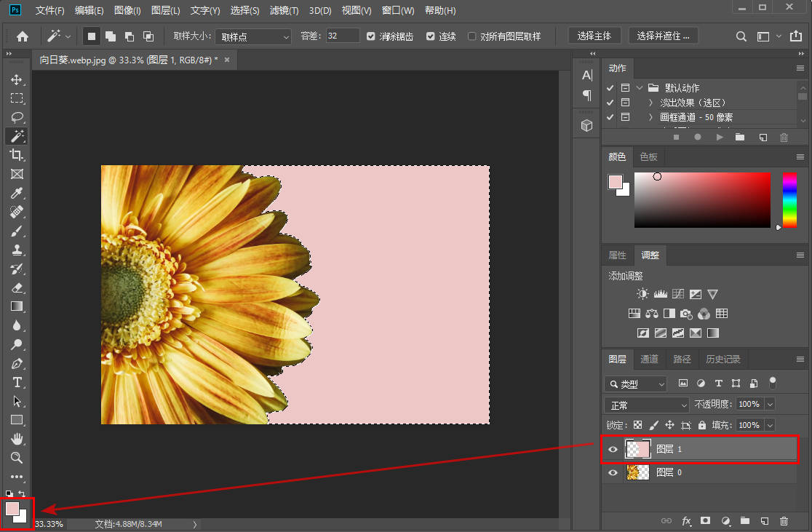Switch to the 通道 tab
The height and width of the screenshot is (532, 812).
pyautogui.click(x=649, y=359)
